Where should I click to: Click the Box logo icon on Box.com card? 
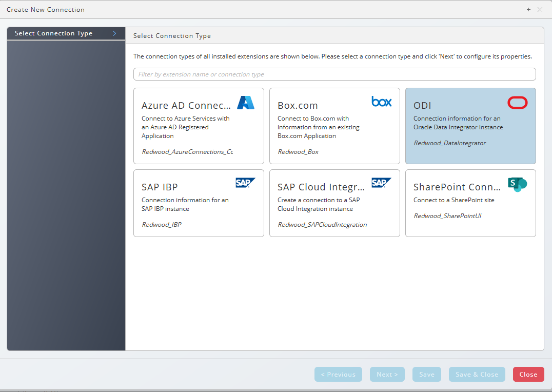382,102
